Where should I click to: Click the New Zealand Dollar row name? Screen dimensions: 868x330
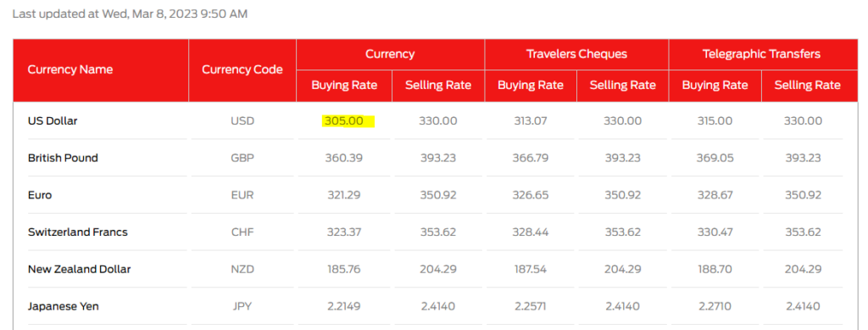pos(79,269)
